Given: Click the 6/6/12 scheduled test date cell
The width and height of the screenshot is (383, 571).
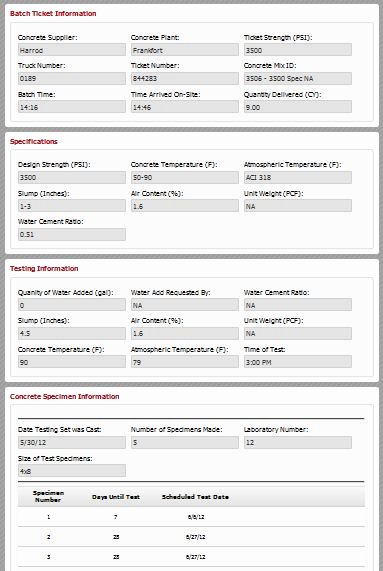Looking at the screenshot, I should (x=196, y=517).
